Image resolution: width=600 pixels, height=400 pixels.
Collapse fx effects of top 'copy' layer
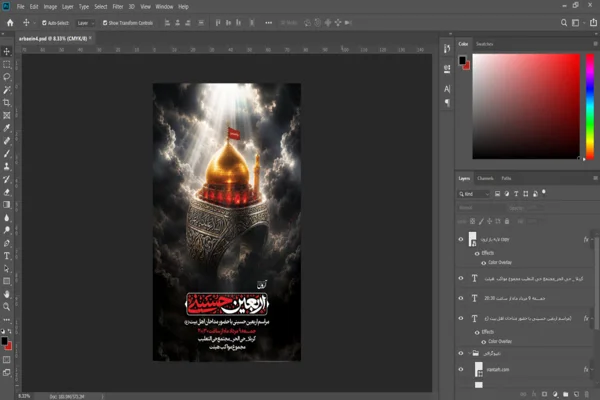[592, 240]
